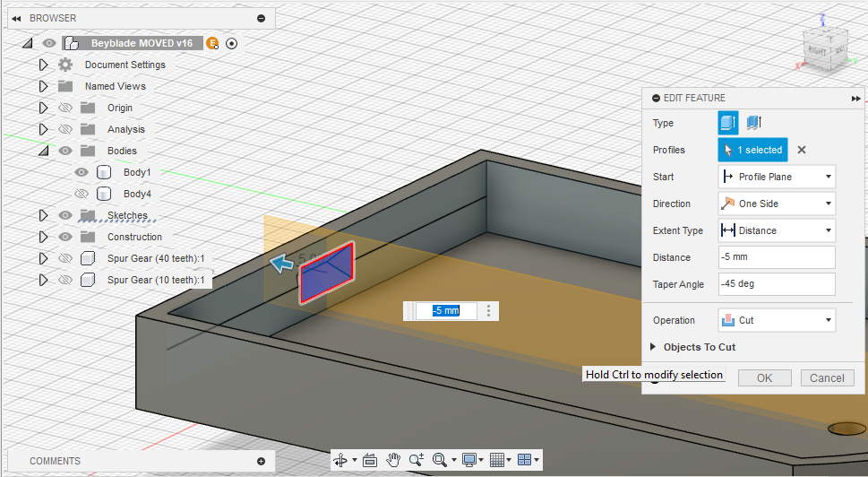
Task: Select the Orbit tool in the navigation bar
Action: coord(340,460)
